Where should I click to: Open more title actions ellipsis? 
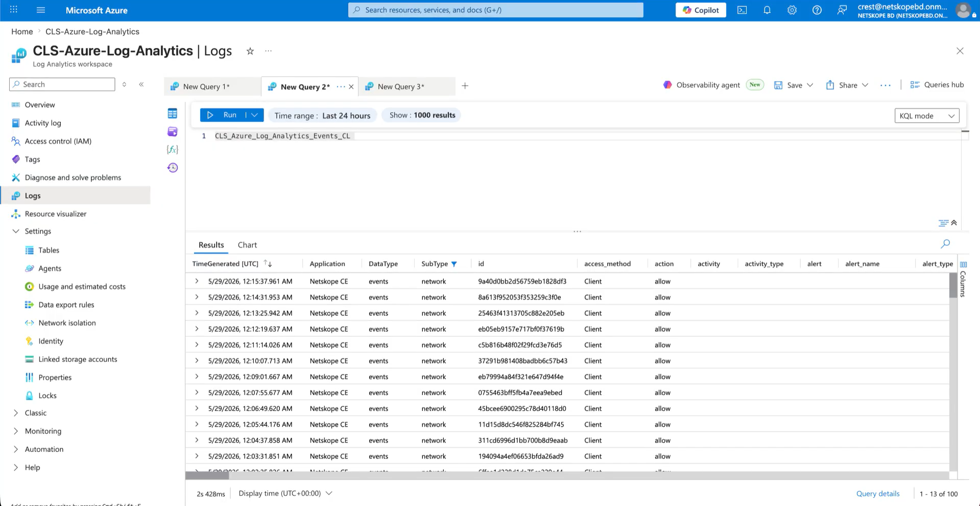269,51
